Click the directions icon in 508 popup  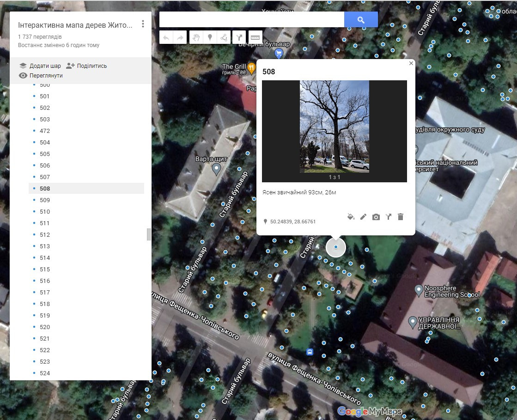(x=389, y=217)
